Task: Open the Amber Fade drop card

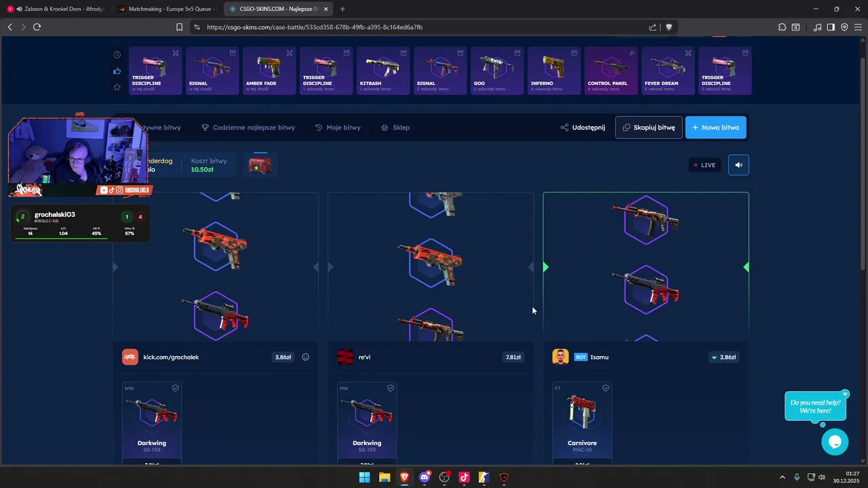Action: click(269, 70)
